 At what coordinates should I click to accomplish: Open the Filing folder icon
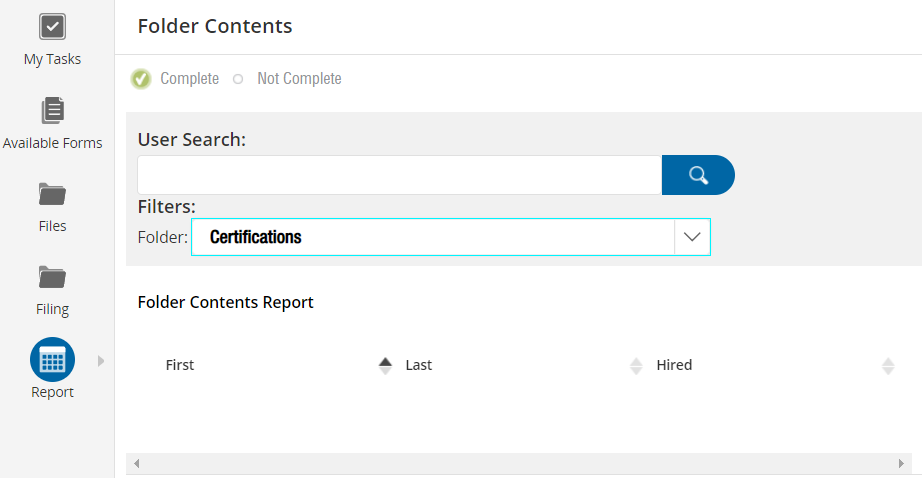tap(52, 276)
